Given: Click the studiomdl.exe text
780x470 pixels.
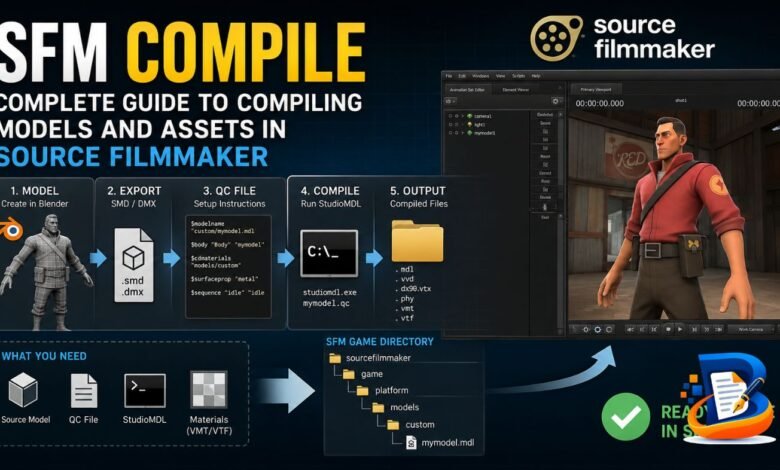Looking at the screenshot, I should 329,292.
